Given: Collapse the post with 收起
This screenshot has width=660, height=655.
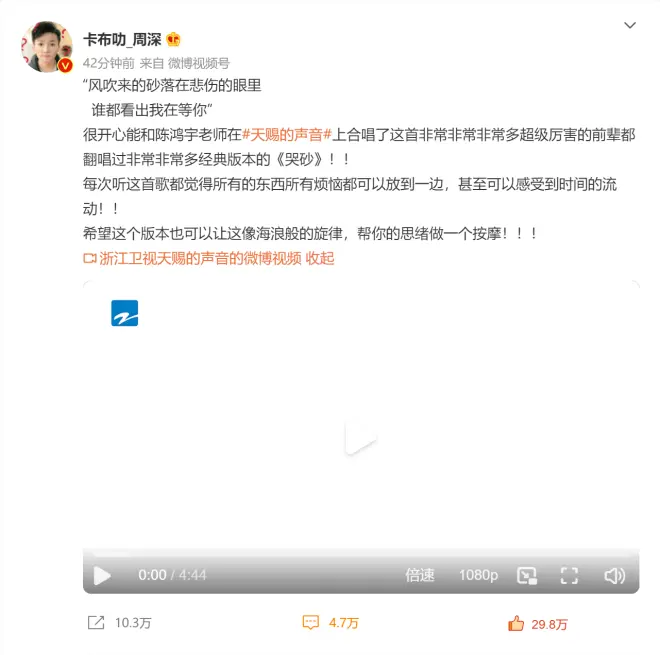Looking at the screenshot, I should pos(320,258).
